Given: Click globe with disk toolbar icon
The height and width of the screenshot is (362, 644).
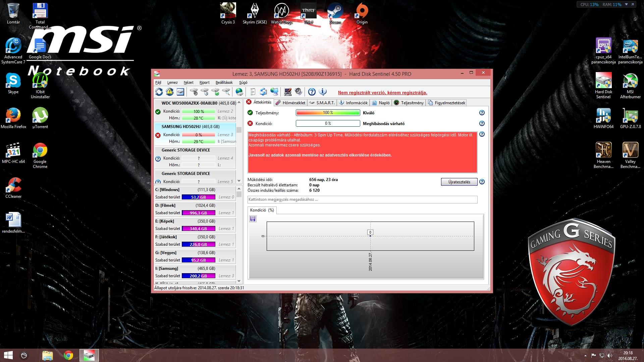Looking at the screenshot, I should click(239, 92).
